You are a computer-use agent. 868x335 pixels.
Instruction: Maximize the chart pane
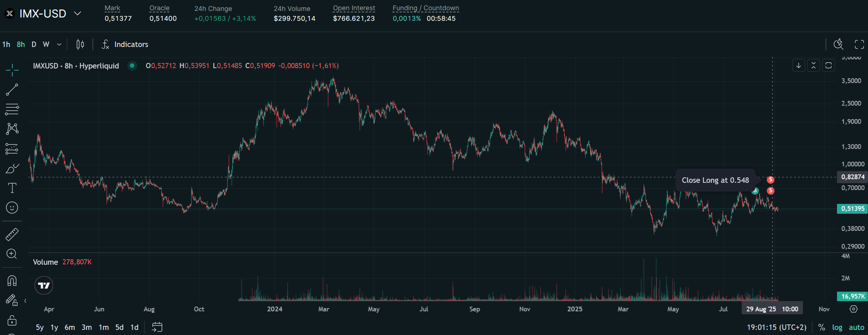tap(828, 66)
